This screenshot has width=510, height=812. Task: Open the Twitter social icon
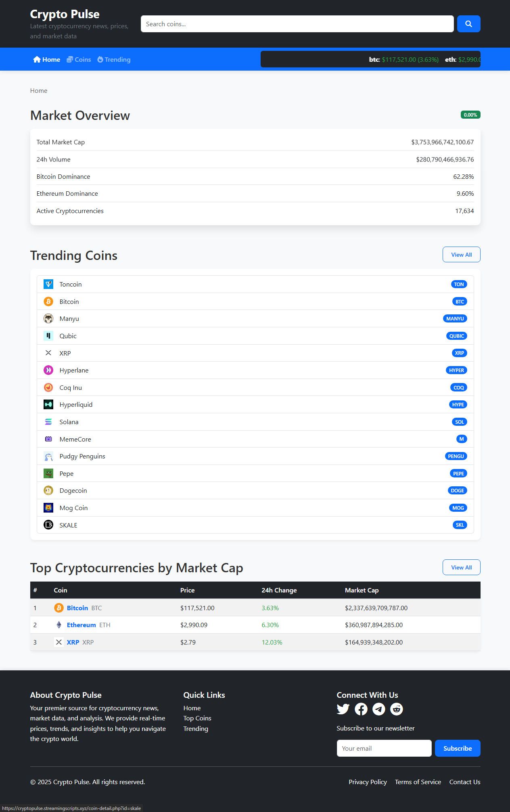pos(343,709)
